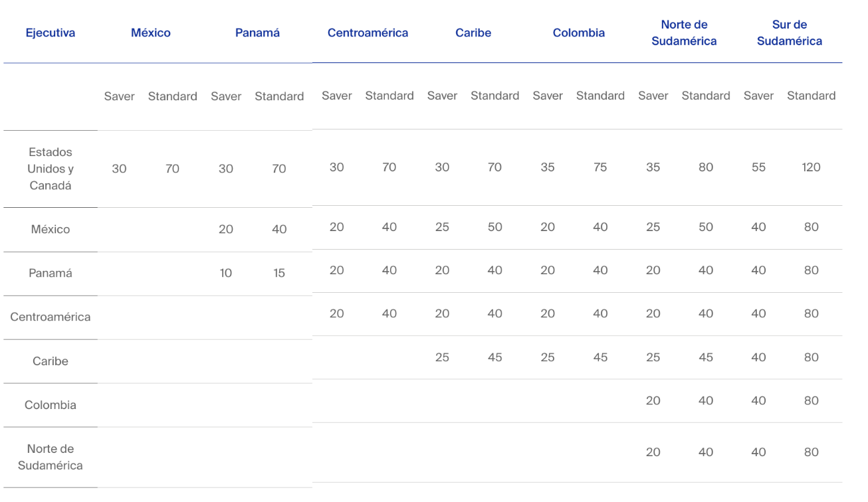This screenshot has width=868, height=502.
Task: Click the Caribe row label
Action: tap(51, 361)
